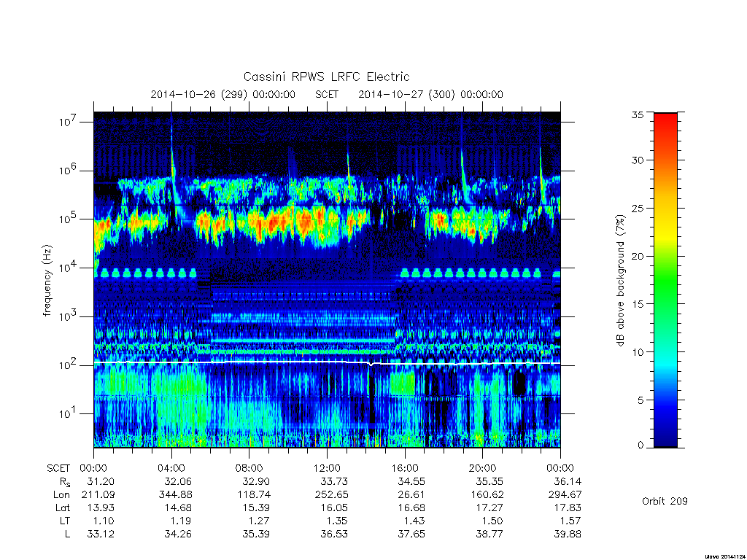747x560 pixels.
Task: Click the Rs value 36.14
Action: (568, 481)
